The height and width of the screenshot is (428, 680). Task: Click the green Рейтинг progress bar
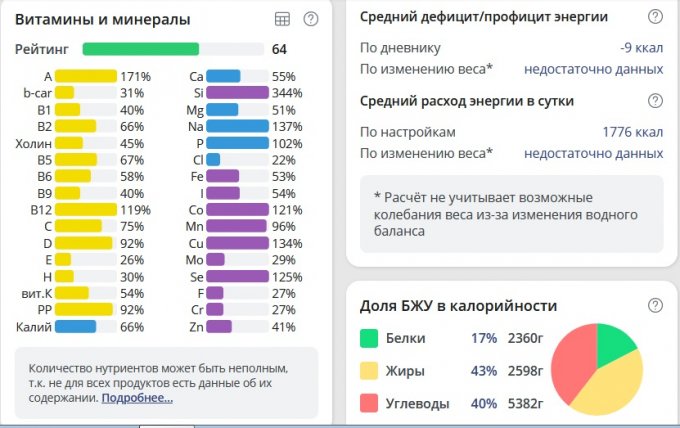[x=140, y=49]
